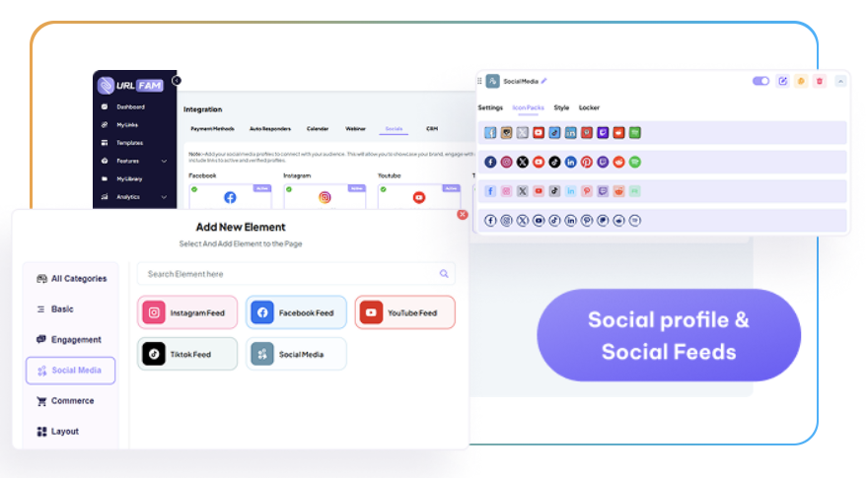Choose the outline-style X (Twitter) icon
The width and height of the screenshot is (868, 478).
click(523, 221)
